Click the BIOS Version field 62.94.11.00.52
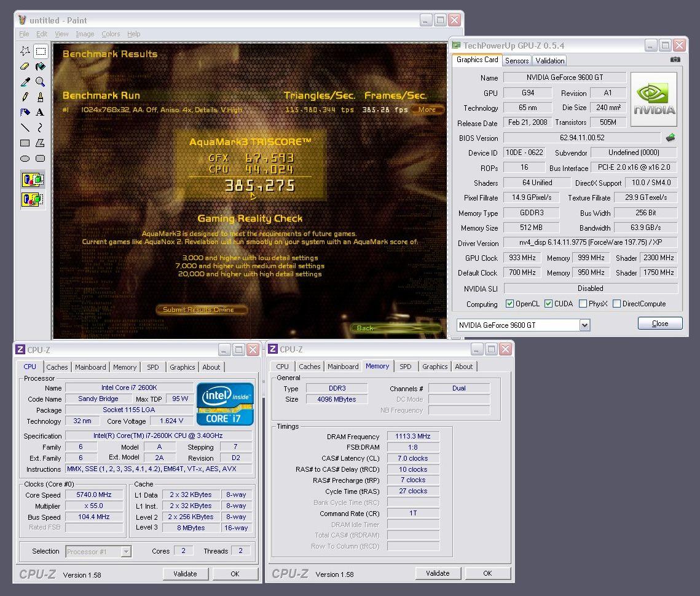 tap(582, 138)
